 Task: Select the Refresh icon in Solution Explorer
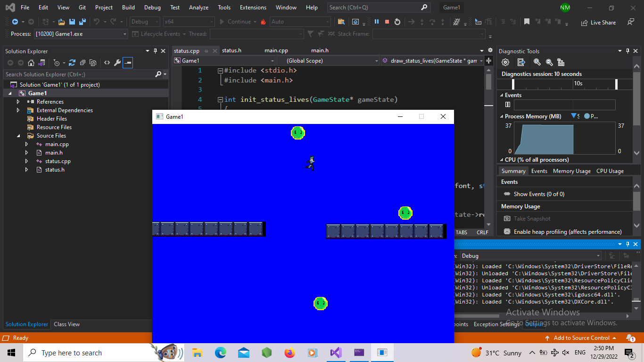(x=72, y=62)
